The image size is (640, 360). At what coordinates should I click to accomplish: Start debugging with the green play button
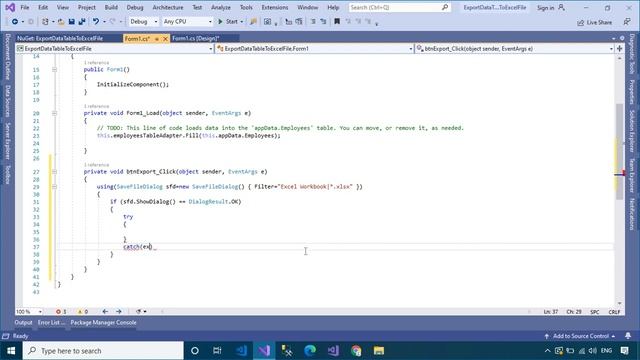pyautogui.click(x=228, y=22)
